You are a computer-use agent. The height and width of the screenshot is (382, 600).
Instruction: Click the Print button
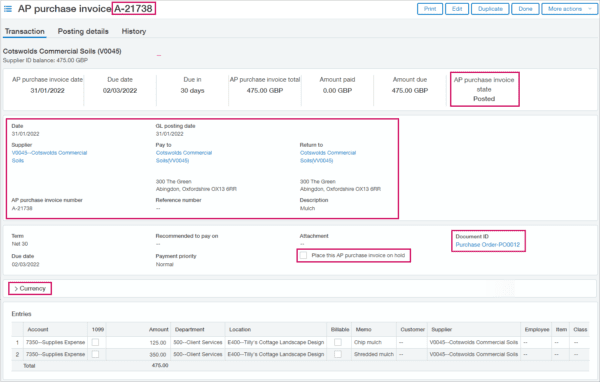[x=430, y=9]
